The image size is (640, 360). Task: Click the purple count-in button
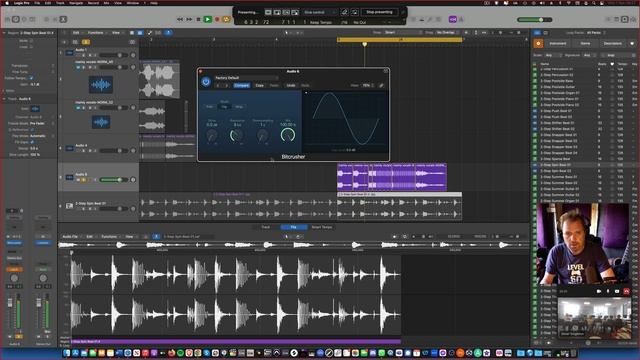(x=452, y=19)
